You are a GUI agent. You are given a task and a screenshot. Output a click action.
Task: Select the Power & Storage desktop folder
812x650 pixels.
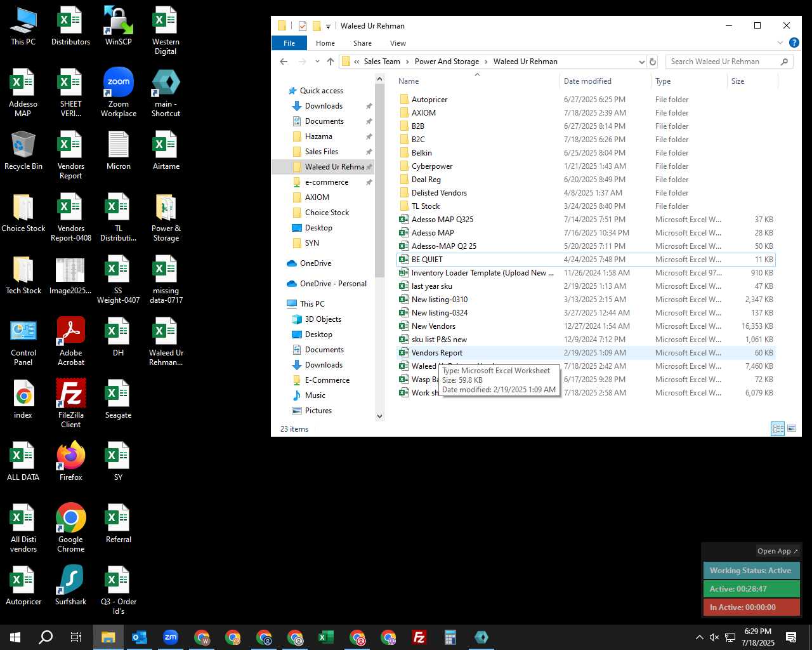[166, 218]
